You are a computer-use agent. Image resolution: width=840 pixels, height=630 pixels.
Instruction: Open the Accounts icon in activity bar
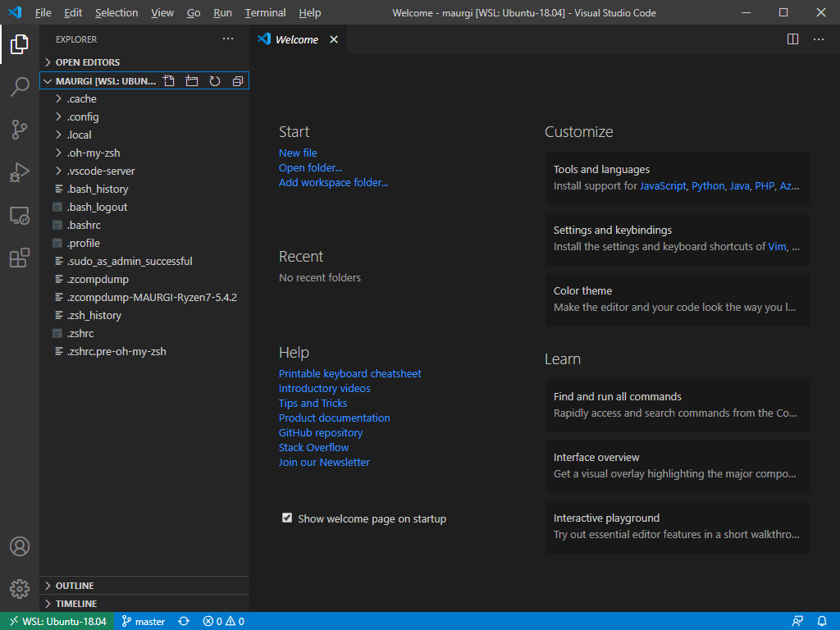(x=19, y=546)
